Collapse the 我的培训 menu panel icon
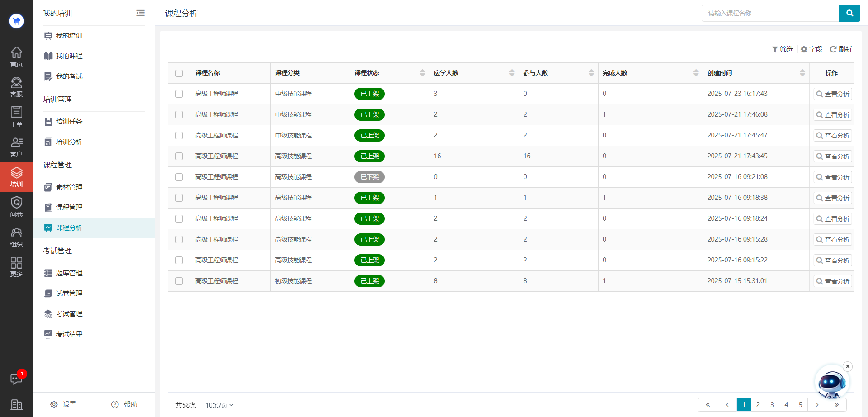Viewport: 868px width, 417px height. 140,14
